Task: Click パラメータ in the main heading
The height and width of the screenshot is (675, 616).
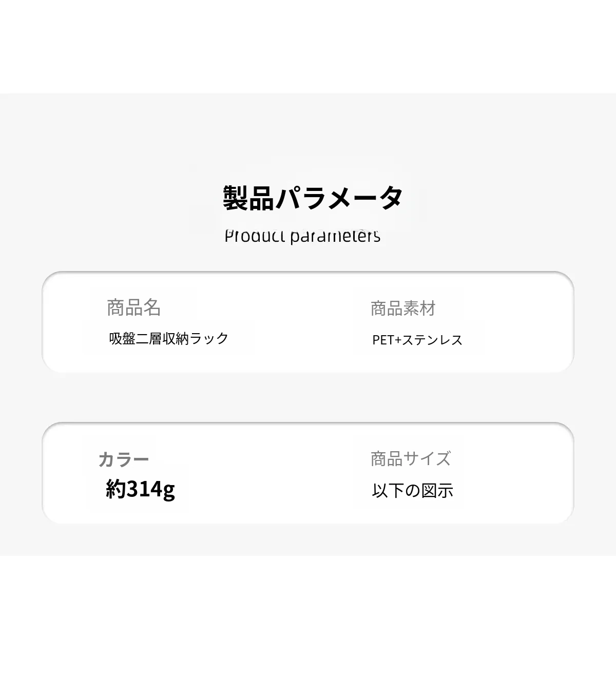Action: tap(339, 198)
